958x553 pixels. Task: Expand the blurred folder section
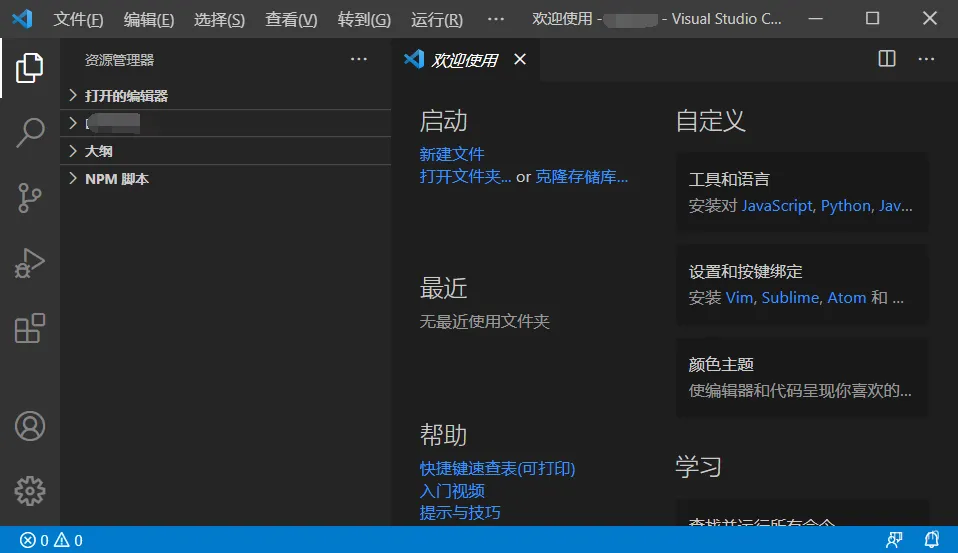click(225, 123)
